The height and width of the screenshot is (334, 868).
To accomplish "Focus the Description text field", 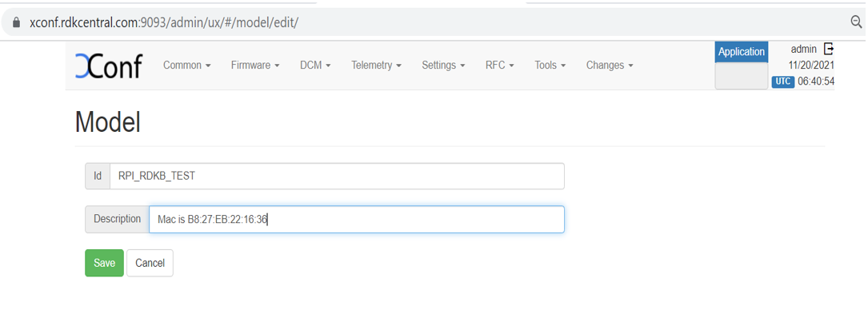I will click(x=356, y=219).
